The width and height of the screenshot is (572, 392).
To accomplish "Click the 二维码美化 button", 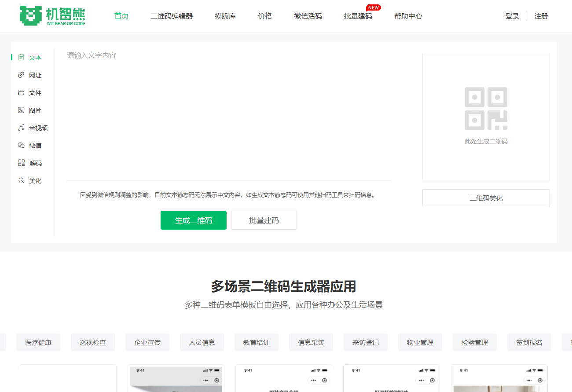I will coord(486,198).
